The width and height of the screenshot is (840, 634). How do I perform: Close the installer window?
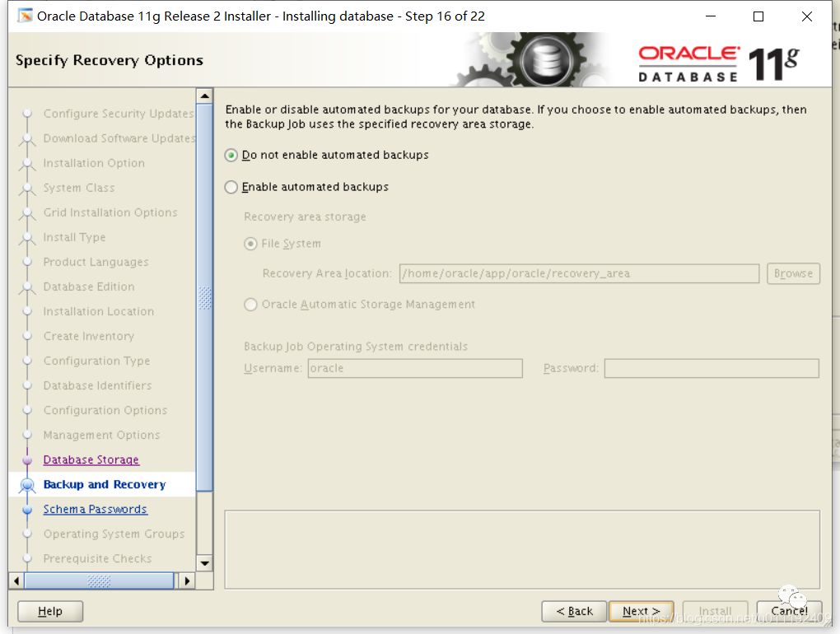coord(807,16)
